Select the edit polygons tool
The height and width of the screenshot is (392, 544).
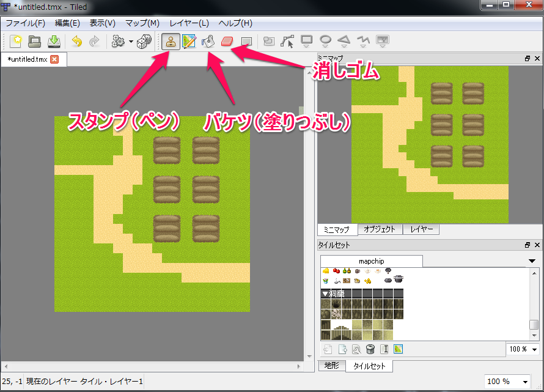pyautogui.click(x=287, y=41)
